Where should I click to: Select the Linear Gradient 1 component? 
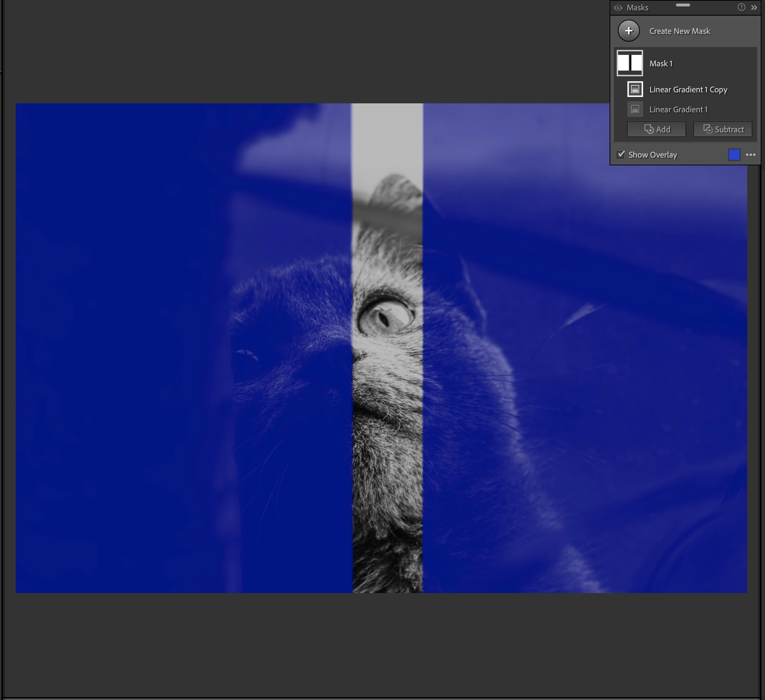point(678,110)
